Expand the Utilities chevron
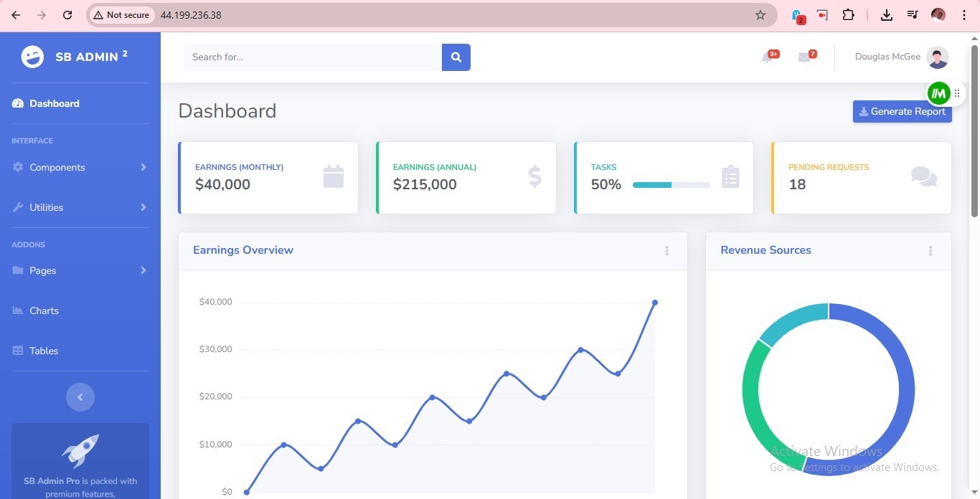Screen dimensions: 980x499 [143, 207]
